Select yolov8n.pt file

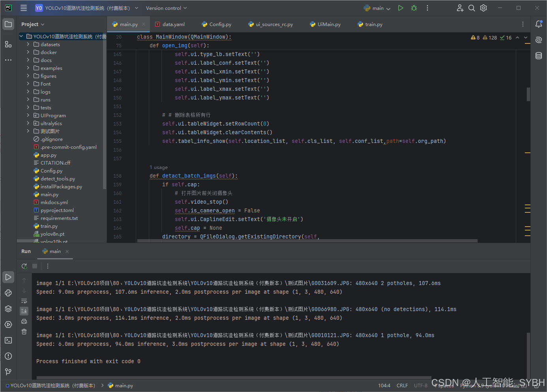pyautogui.click(x=52, y=234)
